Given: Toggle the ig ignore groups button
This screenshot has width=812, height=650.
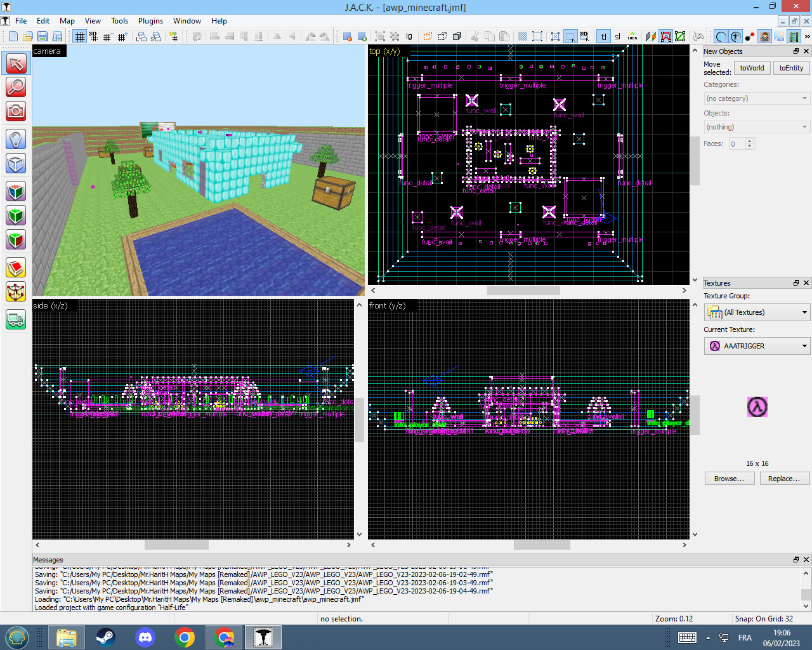Looking at the screenshot, I should coord(409,37).
